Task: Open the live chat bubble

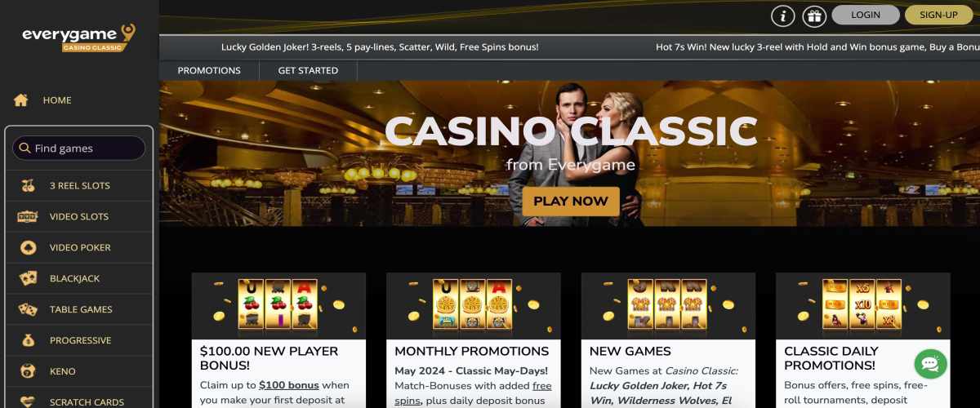Action: (x=930, y=363)
